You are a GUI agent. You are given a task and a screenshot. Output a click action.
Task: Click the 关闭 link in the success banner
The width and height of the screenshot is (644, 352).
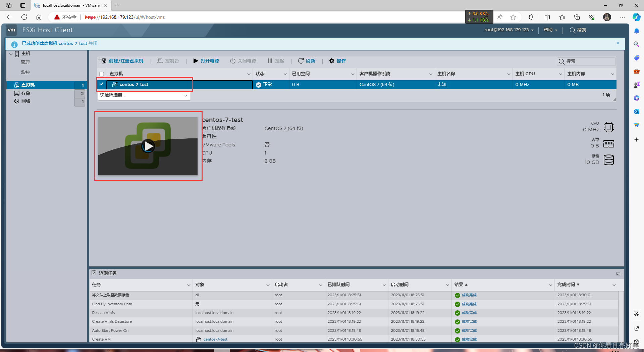click(x=93, y=43)
